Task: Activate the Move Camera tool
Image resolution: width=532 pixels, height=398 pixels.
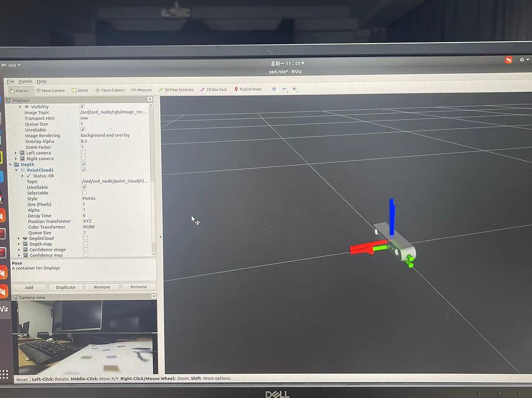Action: (x=50, y=90)
